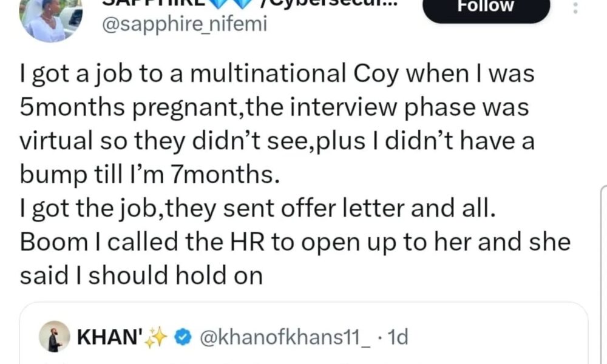
Task: Open KHAN's small profile avatar
Action: click(55, 337)
